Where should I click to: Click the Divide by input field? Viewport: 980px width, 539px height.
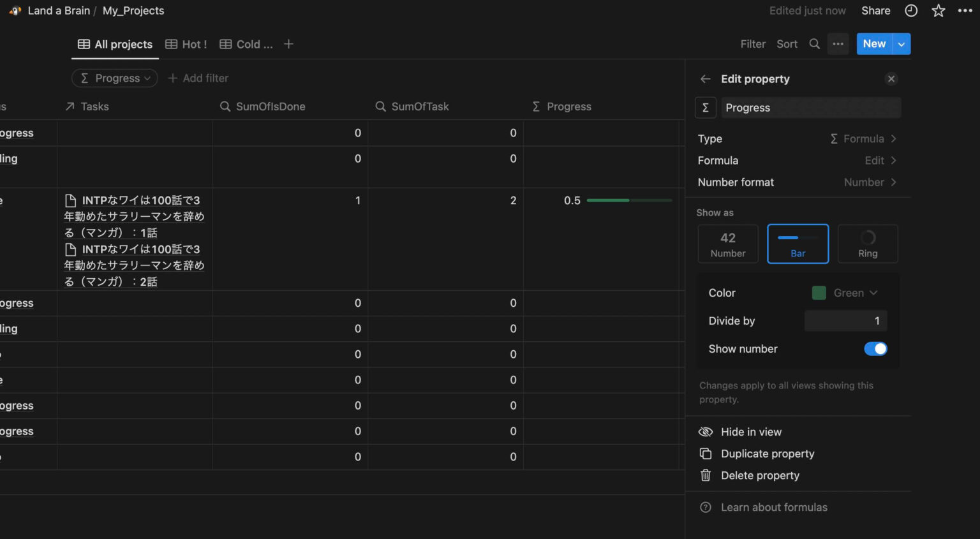[x=845, y=321]
